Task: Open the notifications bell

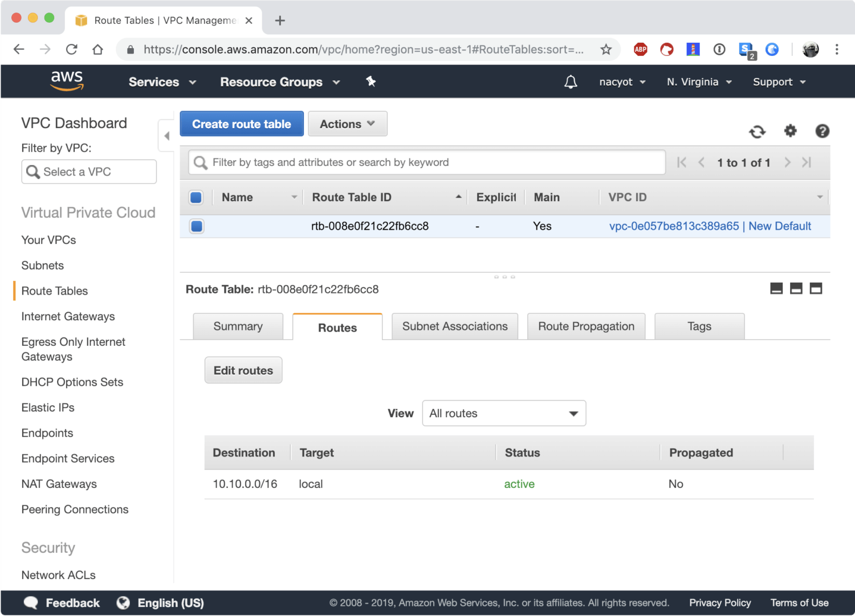Action: pos(571,82)
